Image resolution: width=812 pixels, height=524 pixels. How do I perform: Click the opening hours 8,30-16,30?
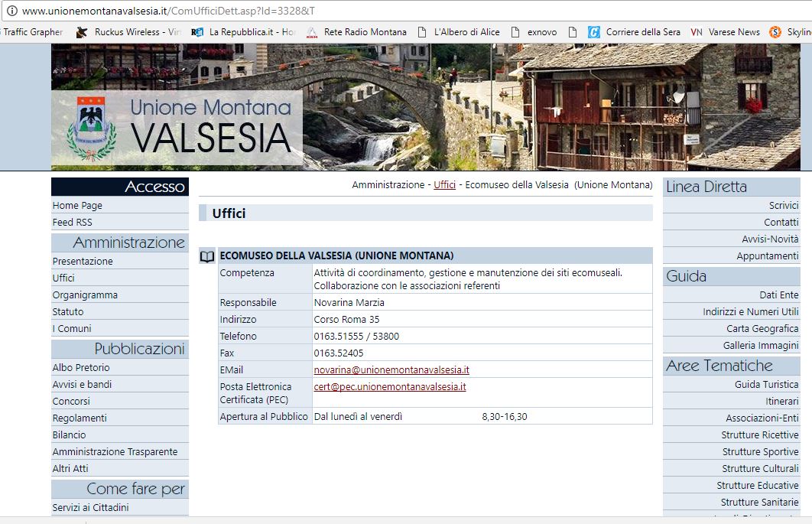click(505, 417)
